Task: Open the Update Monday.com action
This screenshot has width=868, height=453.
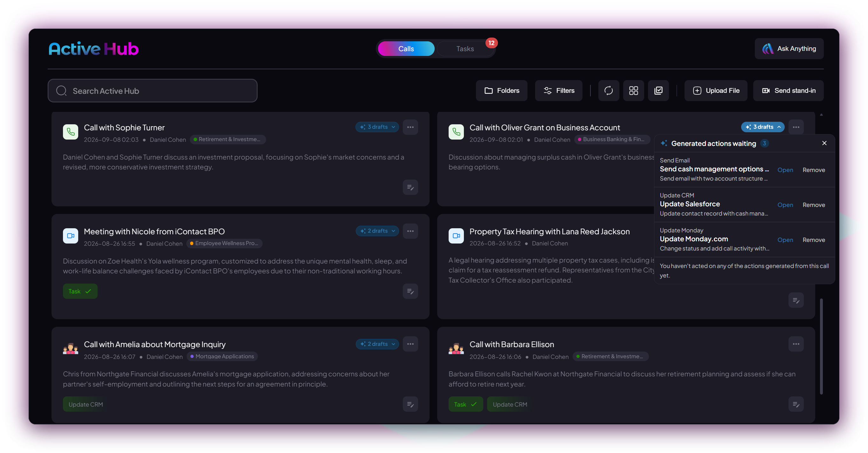Action: (x=785, y=240)
